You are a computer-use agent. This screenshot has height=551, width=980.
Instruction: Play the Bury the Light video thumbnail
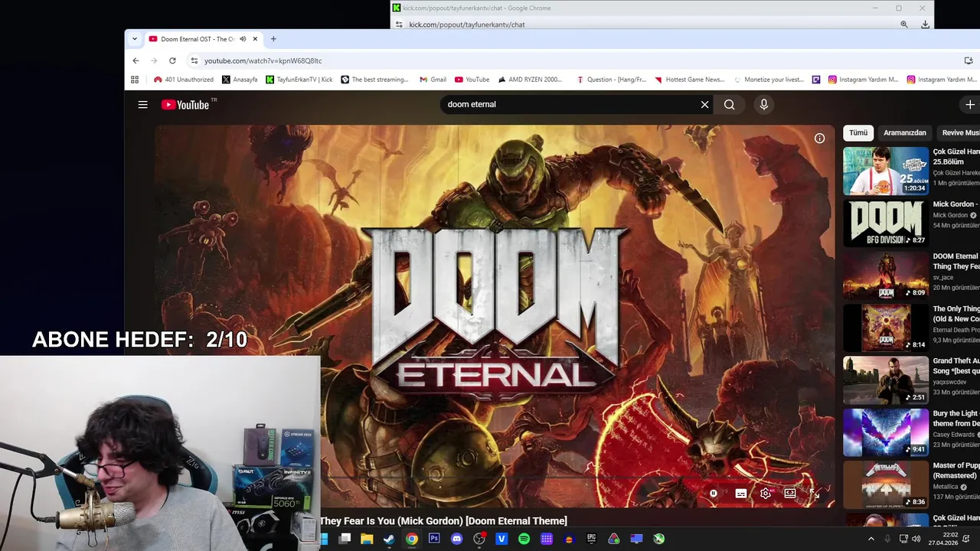coord(886,432)
